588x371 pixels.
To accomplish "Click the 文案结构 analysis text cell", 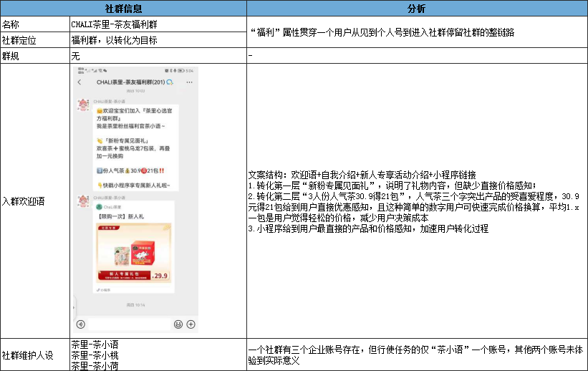I will click(x=417, y=201).
